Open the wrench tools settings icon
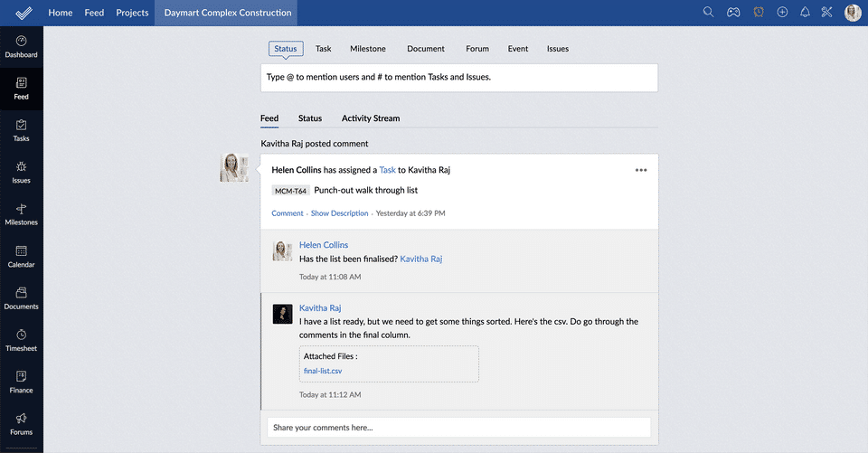Image resolution: width=868 pixels, height=453 pixels. point(826,13)
